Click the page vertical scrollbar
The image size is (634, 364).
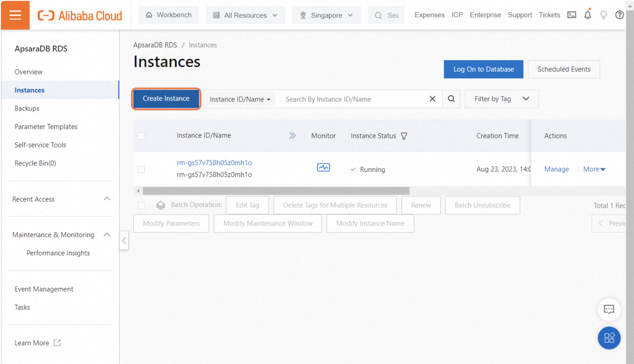pyautogui.click(x=630, y=182)
